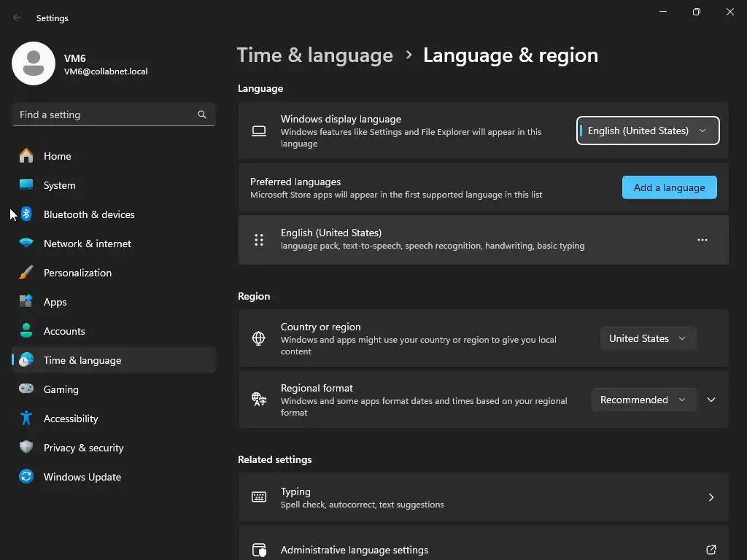Click the Accessibility figure icon
This screenshot has width=747, height=560.
coord(26,419)
